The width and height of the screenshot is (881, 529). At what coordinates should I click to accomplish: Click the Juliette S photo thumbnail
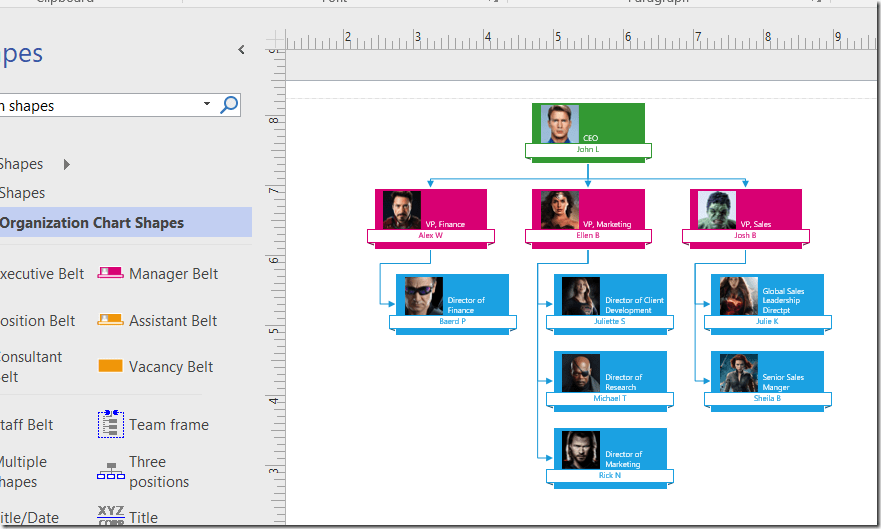[x=581, y=295]
